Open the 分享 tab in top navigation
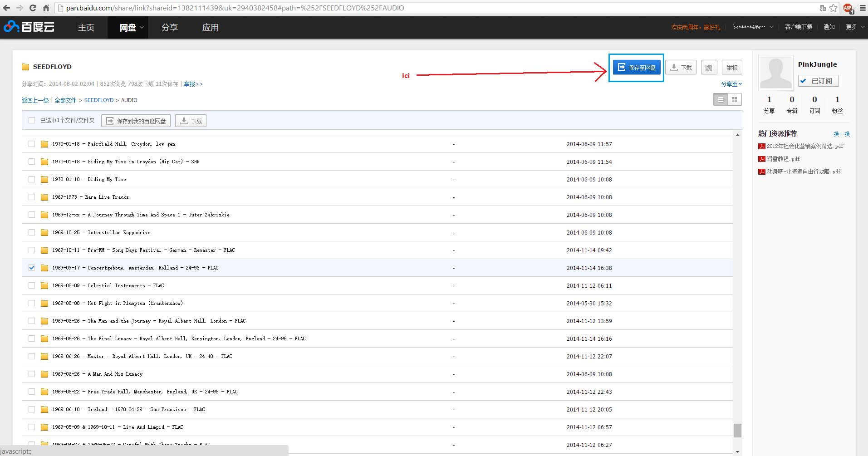This screenshot has height=456, width=868. [x=169, y=28]
